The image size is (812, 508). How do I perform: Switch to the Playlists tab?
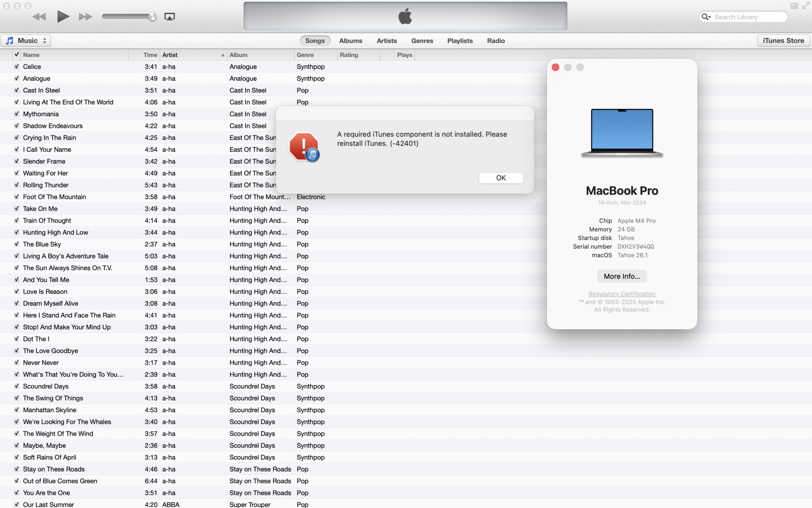pyautogui.click(x=460, y=41)
